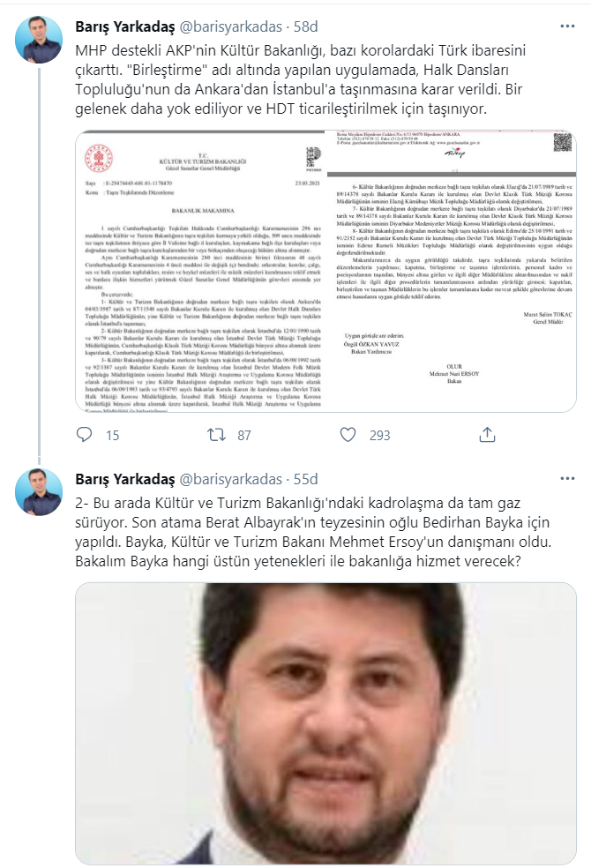The width and height of the screenshot is (591, 868).
Task: Open @barisyarkadas handle on first tweet
Action: pyautogui.click(x=231, y=26)
